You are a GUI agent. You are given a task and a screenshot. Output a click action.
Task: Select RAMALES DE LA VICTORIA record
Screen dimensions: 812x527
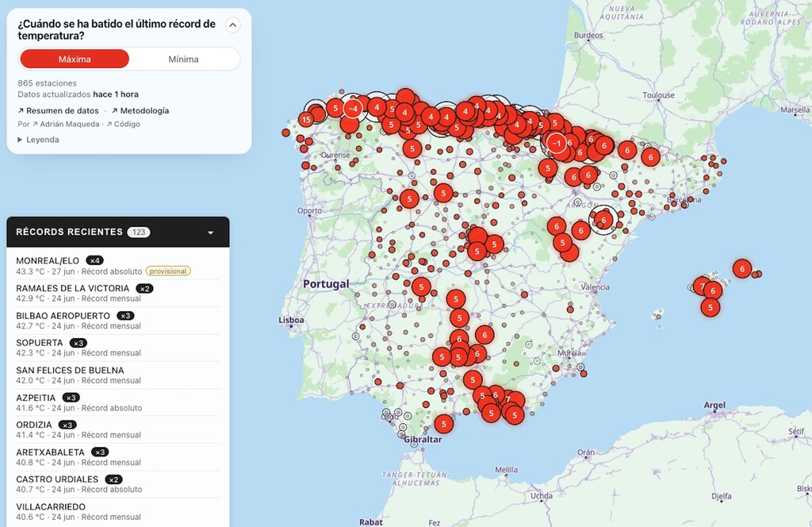[x=118, y=294]
